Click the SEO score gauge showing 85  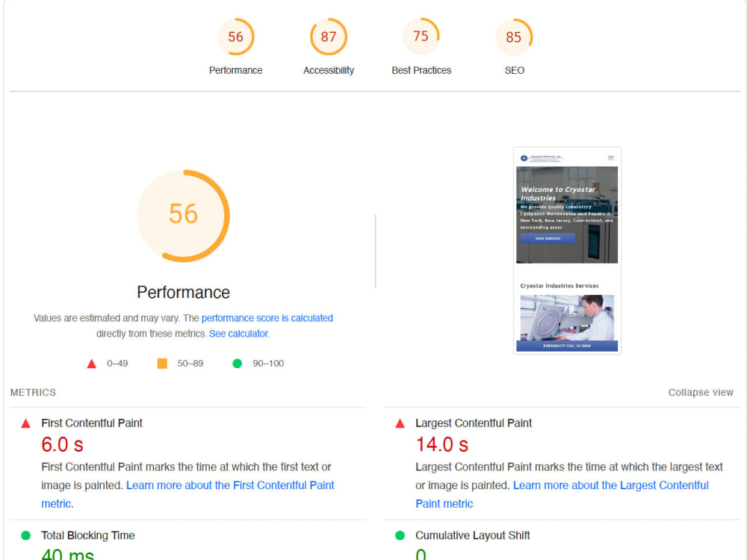coord(514,37)
